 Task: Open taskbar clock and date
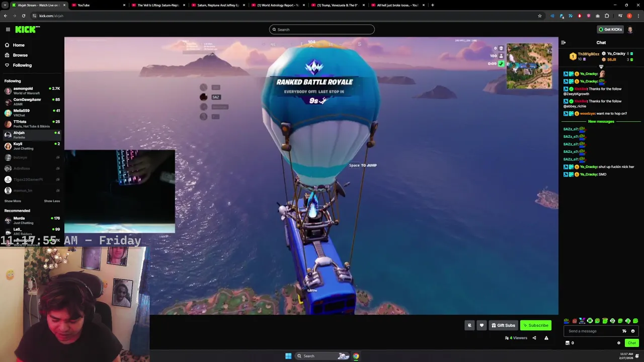point(627,356)
